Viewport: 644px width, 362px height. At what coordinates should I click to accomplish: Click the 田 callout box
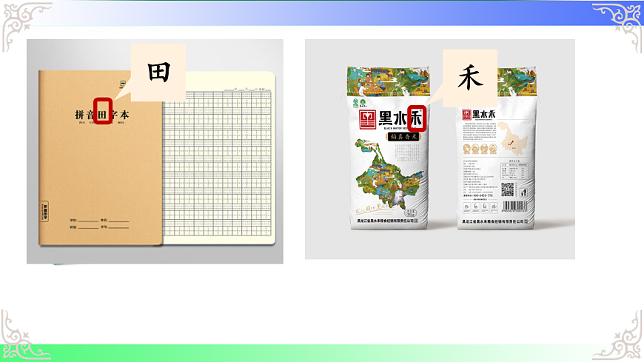click(x=158, y=73)
